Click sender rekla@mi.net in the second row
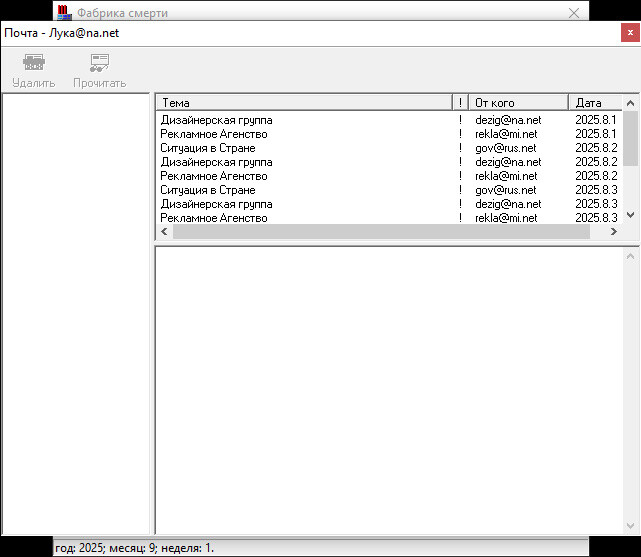 pyautogui.click(x=506, y=134)
